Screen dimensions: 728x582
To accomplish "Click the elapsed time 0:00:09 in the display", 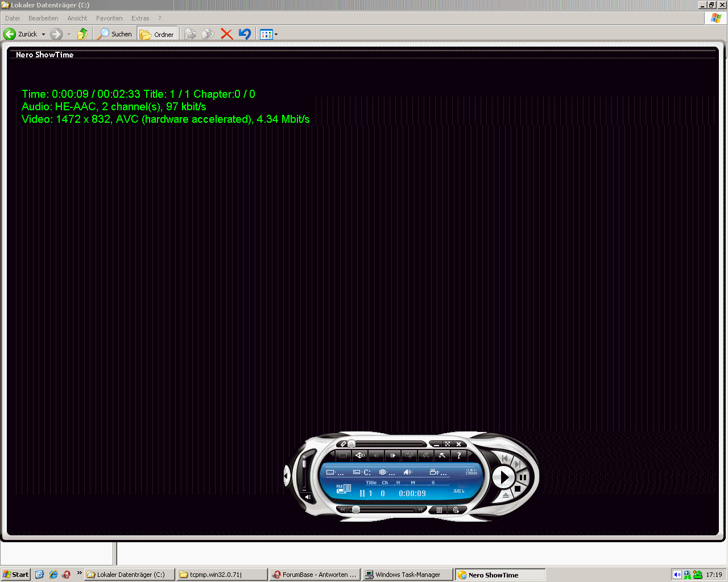I will pos(412,493).
